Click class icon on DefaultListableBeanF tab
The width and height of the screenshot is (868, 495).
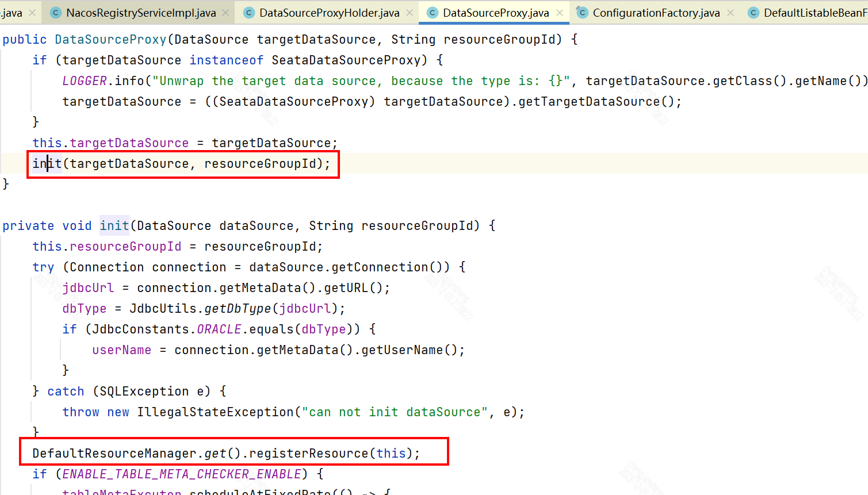tap(754, 13)
